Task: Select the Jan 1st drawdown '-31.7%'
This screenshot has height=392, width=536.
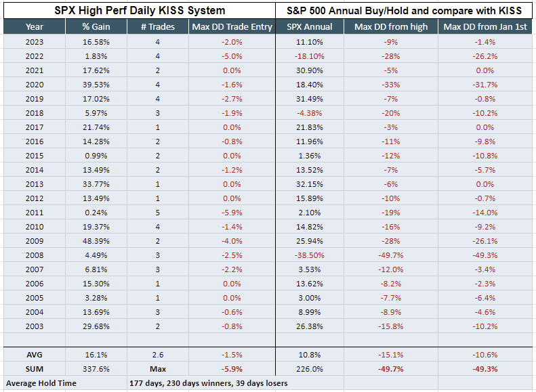Action: click(x=485, y=85)
